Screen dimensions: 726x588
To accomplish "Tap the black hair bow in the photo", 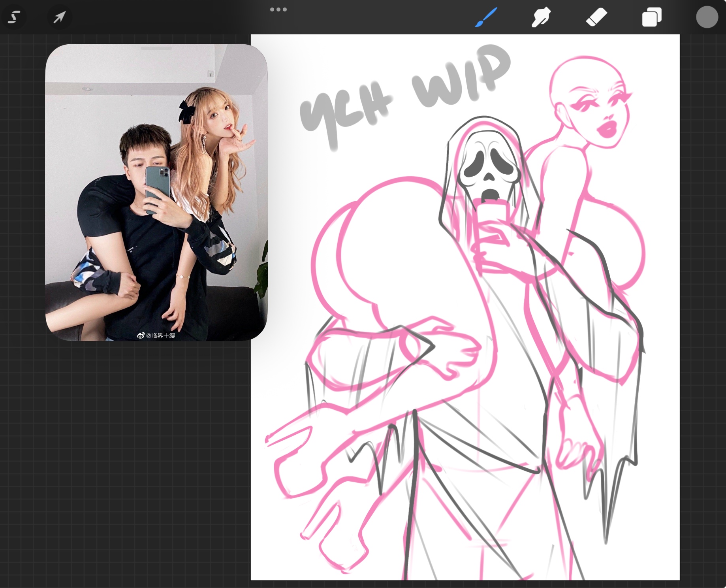I will click(186, 111).
